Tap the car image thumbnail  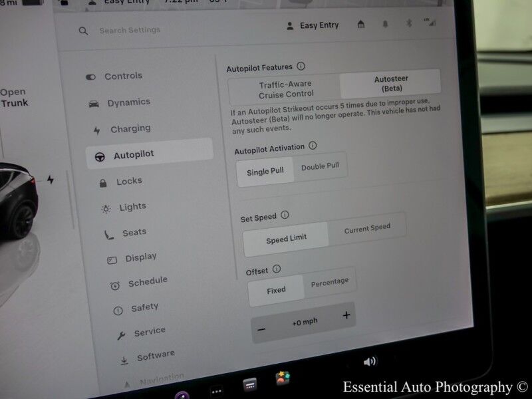pos(18,200)
